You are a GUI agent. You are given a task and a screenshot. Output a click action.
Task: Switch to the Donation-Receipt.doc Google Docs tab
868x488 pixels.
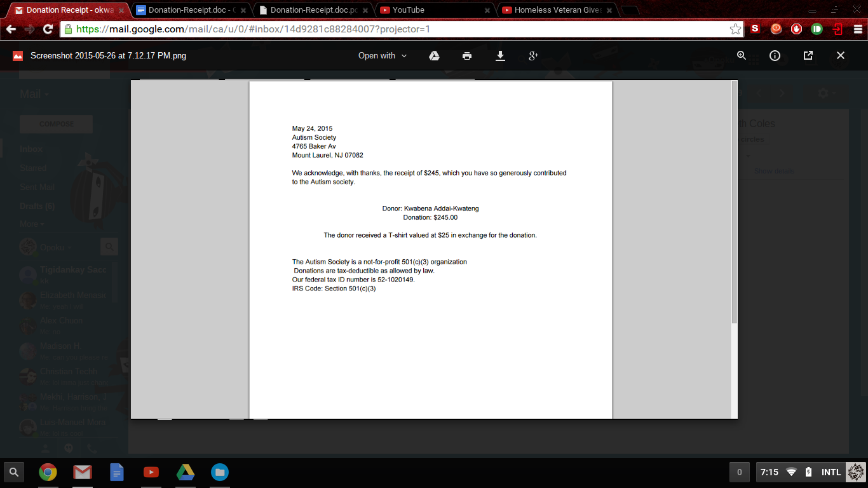191,10
